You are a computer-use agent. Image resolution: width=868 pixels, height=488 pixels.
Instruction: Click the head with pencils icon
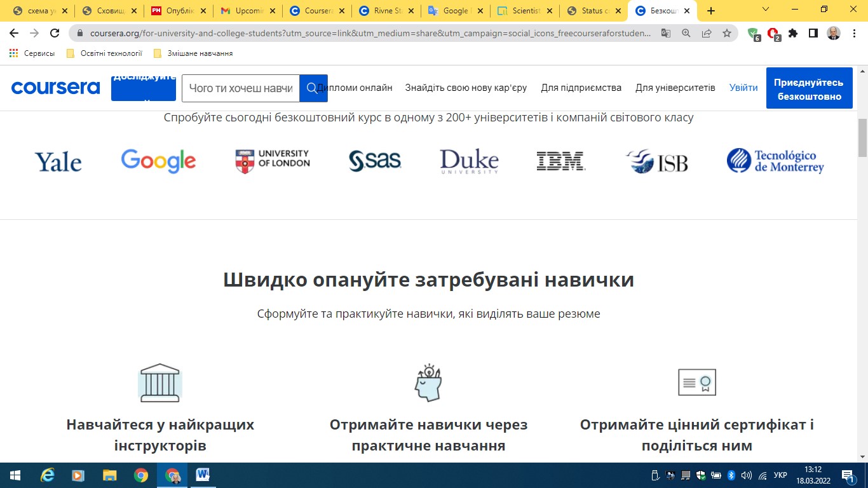[428, 383]
